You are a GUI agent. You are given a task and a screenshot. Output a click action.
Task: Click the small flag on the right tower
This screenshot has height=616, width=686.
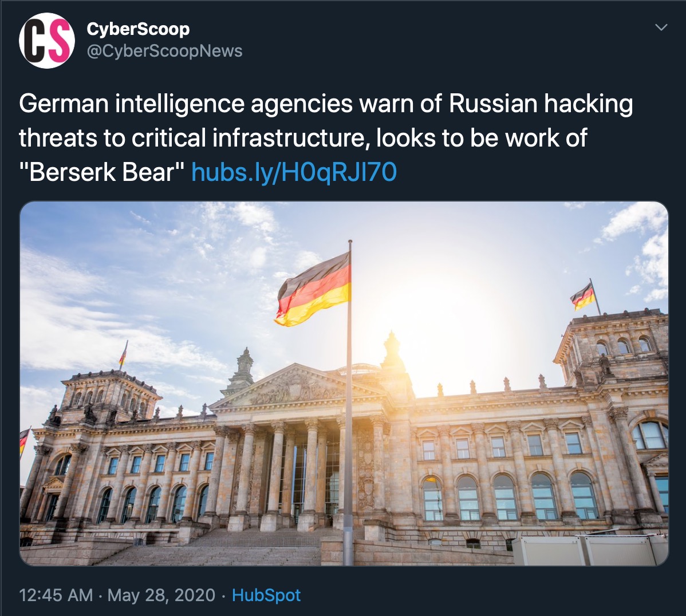pos(583,296)
